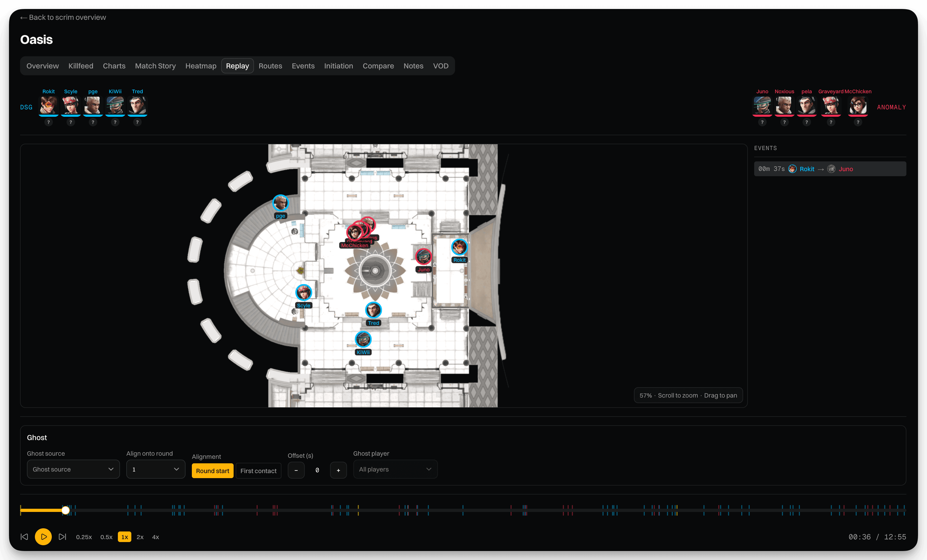
Task: Open the 00m 37s Rokit to Juno event
Action: [830, 169]
